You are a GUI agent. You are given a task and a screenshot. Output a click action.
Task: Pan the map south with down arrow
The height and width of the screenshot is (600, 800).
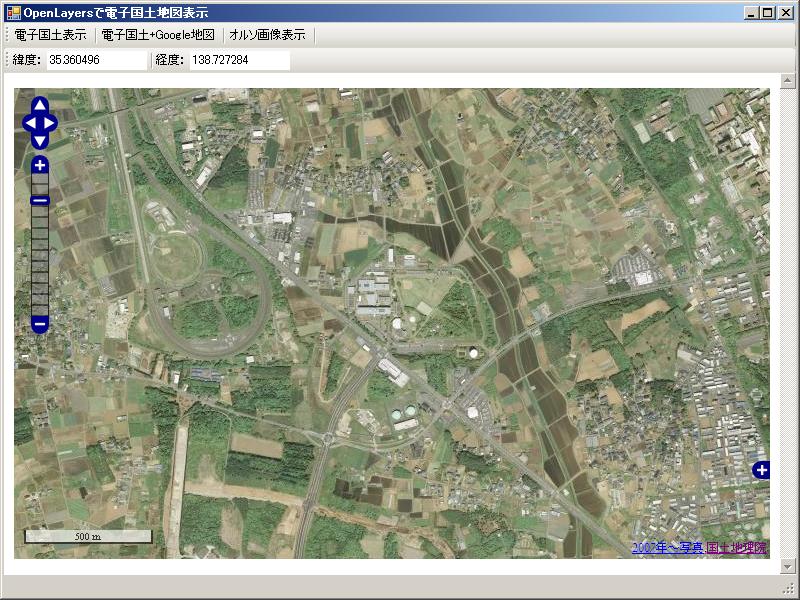[x=40, y=142]
